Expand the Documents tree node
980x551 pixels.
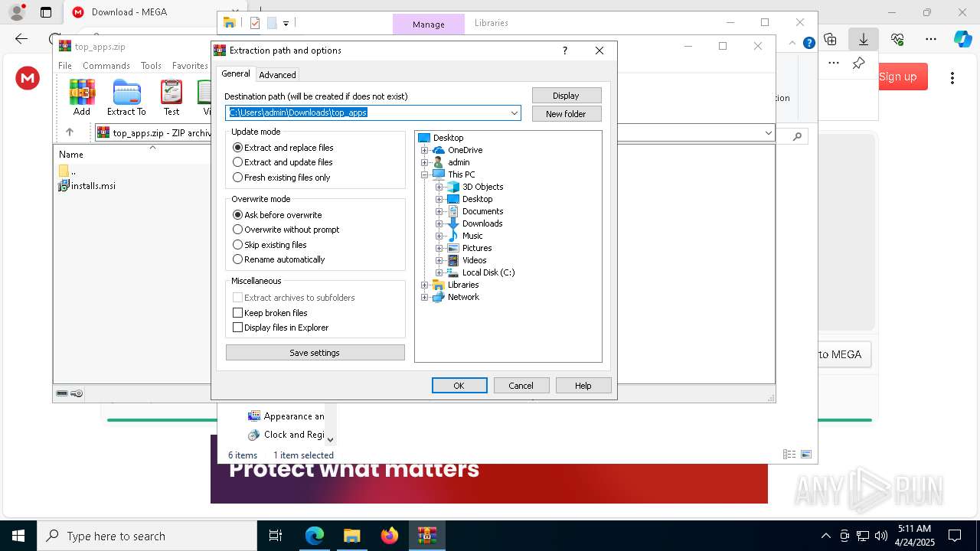(439, 211)
